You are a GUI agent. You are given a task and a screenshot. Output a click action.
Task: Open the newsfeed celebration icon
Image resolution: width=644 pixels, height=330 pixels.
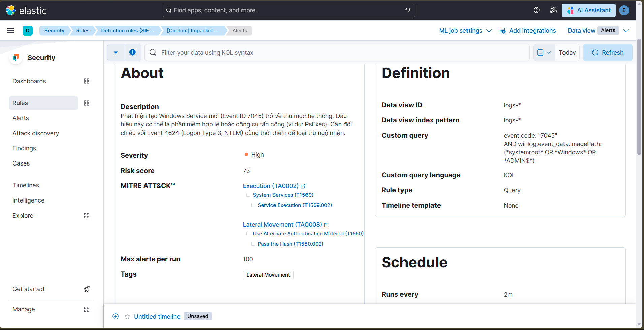pos(553,10)
